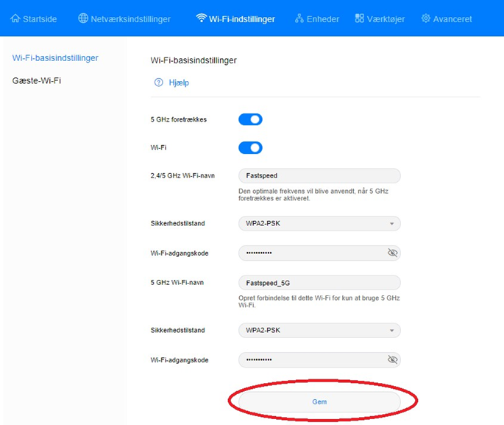Click the Wi-Fi signal icon in navbar
Viewport: 504px width, 425px height.
pos(201,18)
